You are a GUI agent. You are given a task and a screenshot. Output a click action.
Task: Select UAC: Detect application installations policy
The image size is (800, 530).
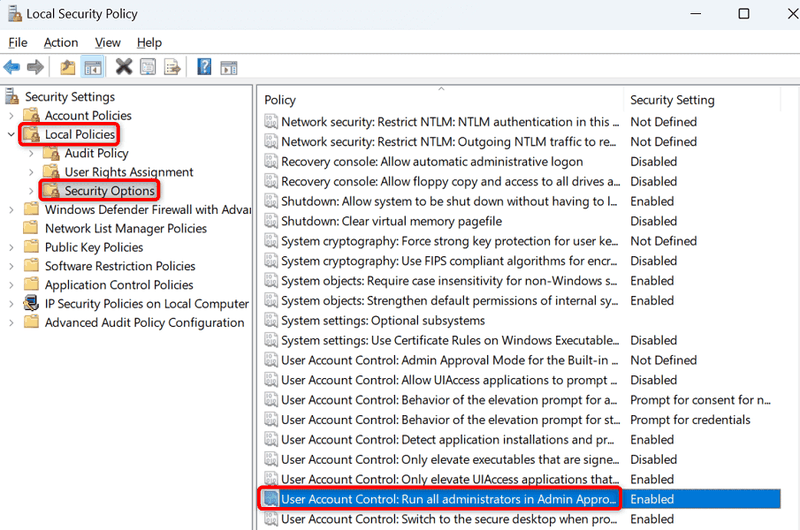pyautogui.click(x=447, y=440)
